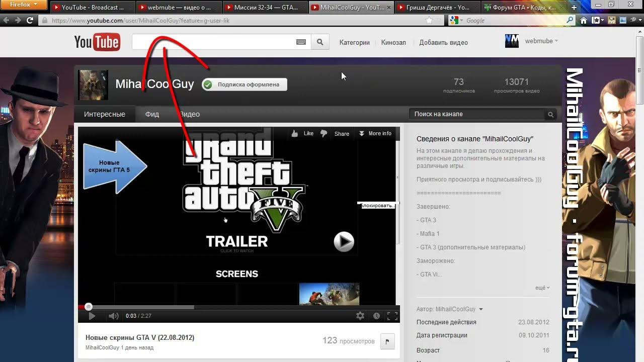Open the 'Автор: MihailCoolGuy' dropdown
This screenshot has height=362, width=644.
click(x=450, y=309)
